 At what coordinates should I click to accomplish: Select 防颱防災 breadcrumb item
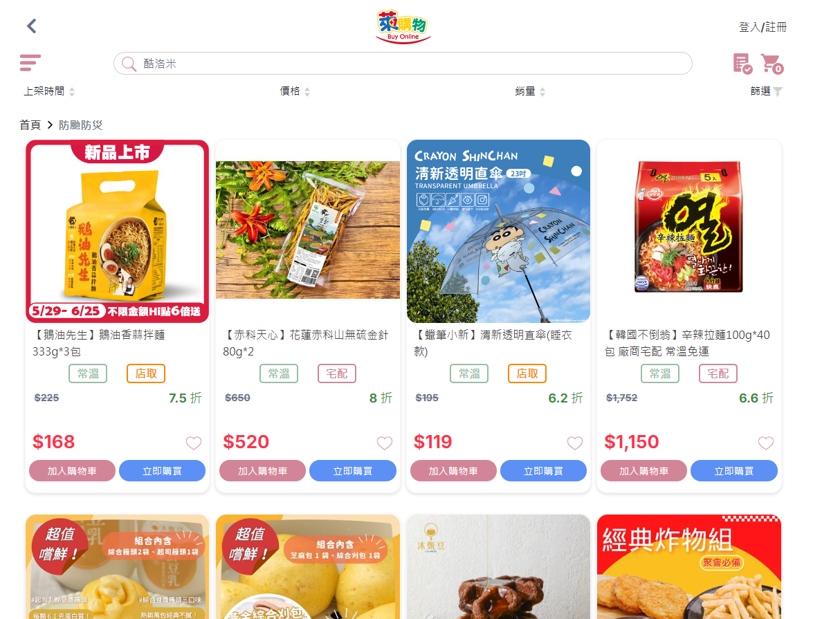point(80,125)
